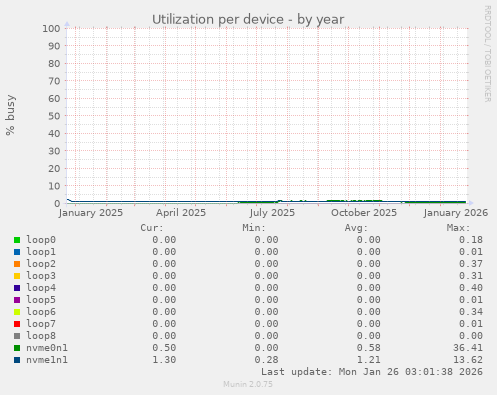Click the July 2025 axis label
This screenshot has height=395, width=497.
272,213
